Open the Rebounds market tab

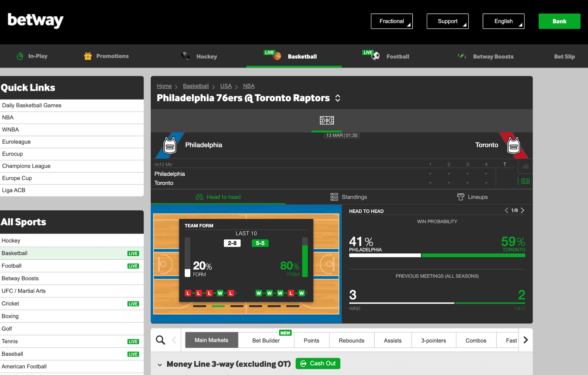(x=351, y=340)
